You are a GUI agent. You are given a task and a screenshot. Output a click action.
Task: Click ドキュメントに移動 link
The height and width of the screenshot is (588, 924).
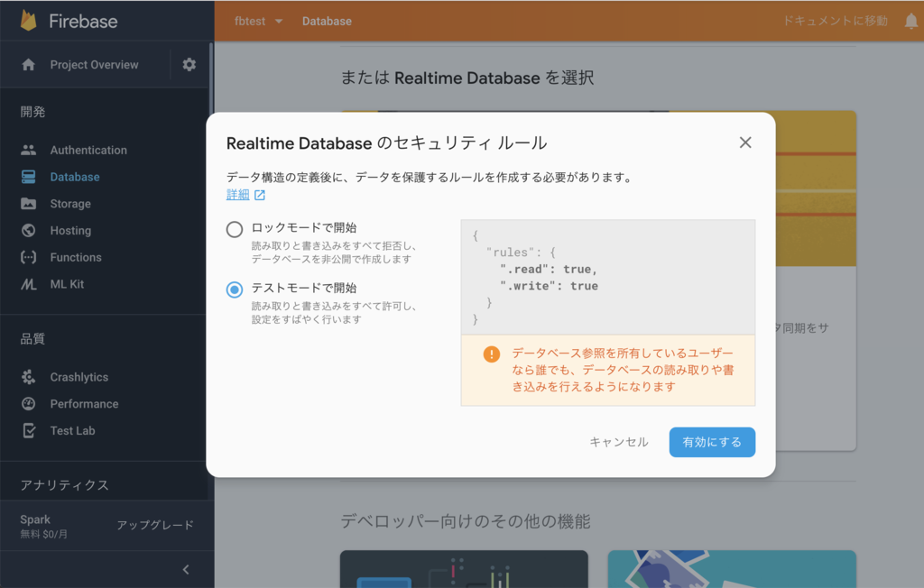coord(835,21)
